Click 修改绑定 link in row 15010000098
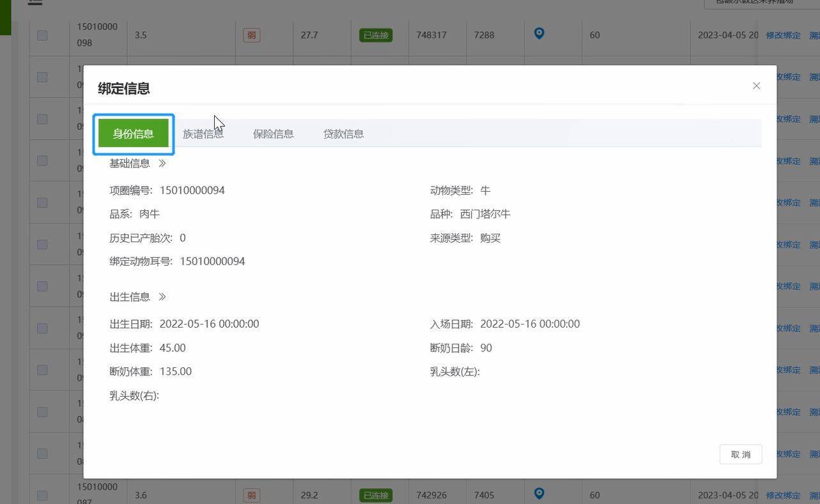 783,35
